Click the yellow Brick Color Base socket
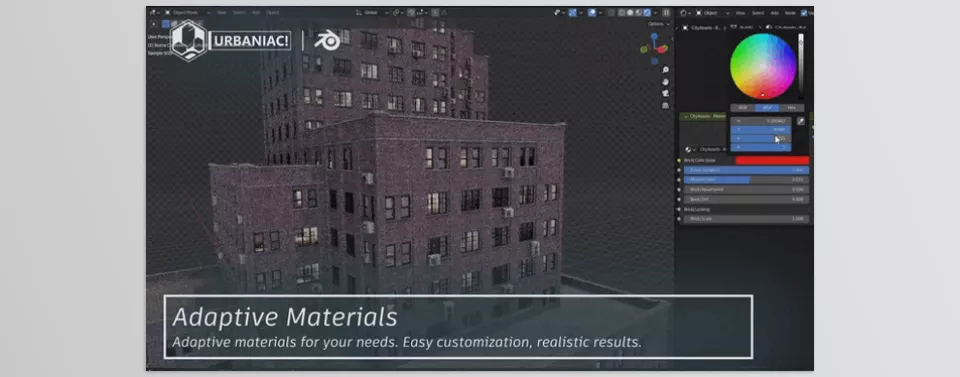960x377 pixels. click(x=679, y=160)
